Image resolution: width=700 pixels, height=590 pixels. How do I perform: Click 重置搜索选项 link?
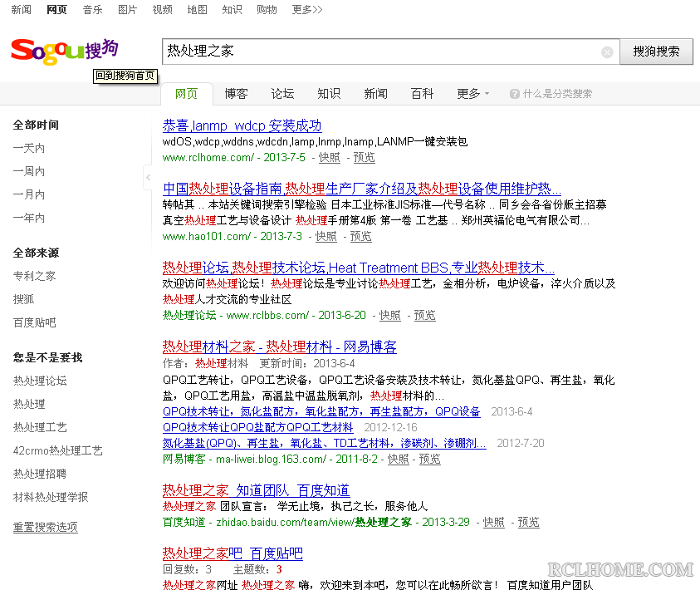[x=45, y=528]
